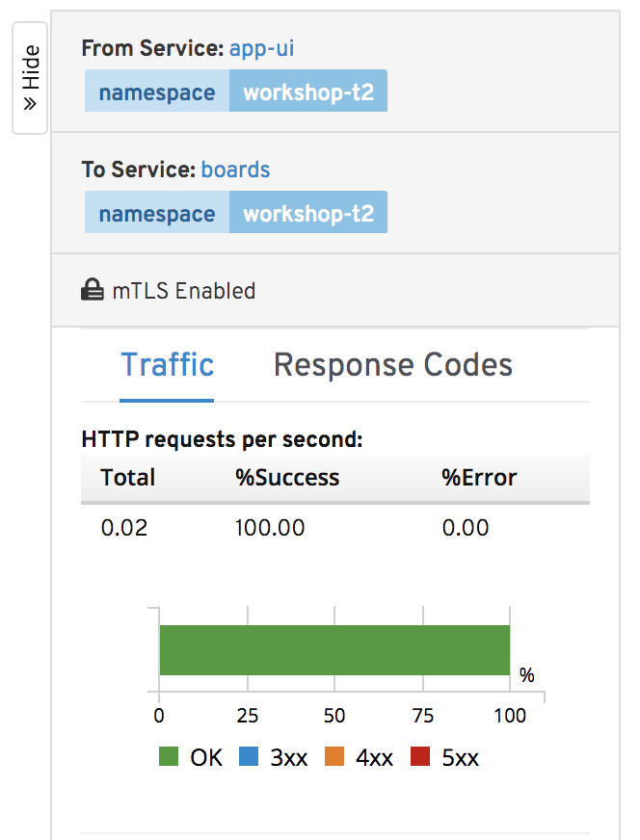Collapse the side panel with Hide
The width and height of the screenshot is (640, 840).
[x=30, y=78]
